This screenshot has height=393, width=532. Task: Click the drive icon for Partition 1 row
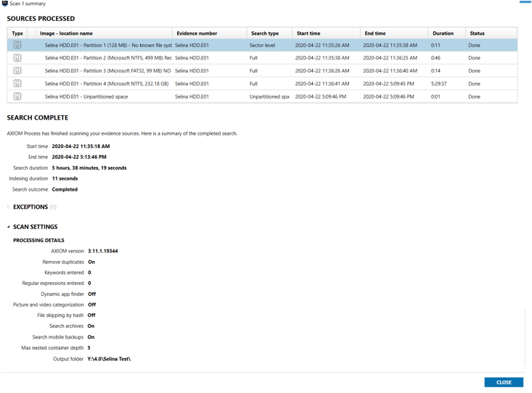click(17, 45)
